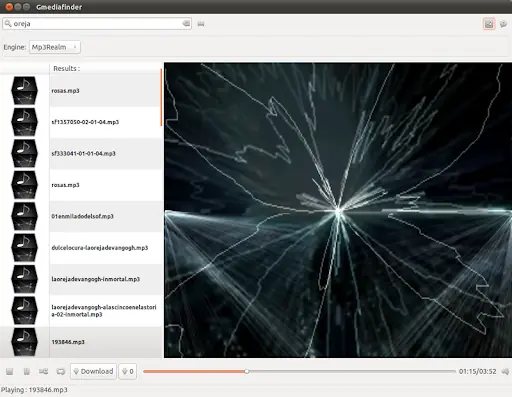Select sf333041-01-01-04.mp3 in results

pos(105,153)
